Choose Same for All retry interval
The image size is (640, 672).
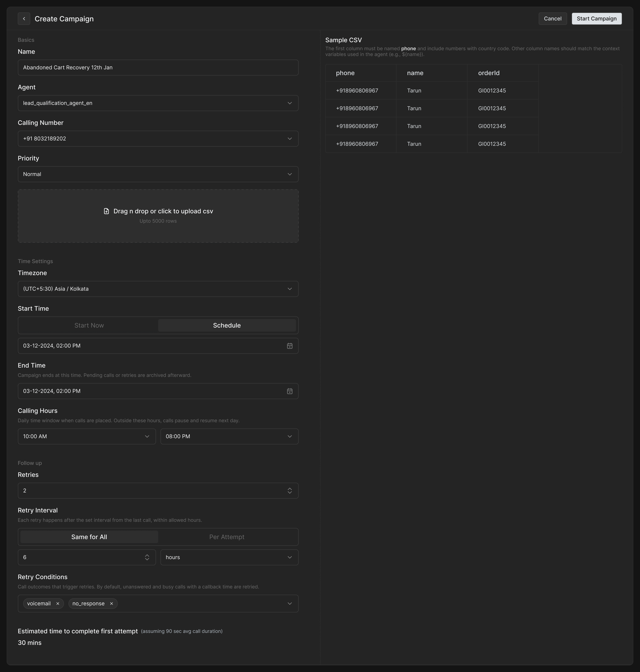[x=89, y=537]
